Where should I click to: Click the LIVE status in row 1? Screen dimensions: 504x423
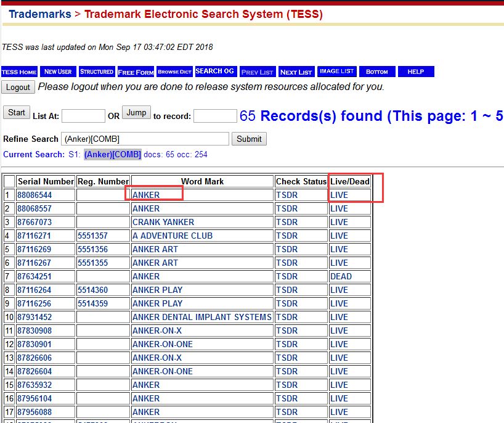(x=339, y=195)
